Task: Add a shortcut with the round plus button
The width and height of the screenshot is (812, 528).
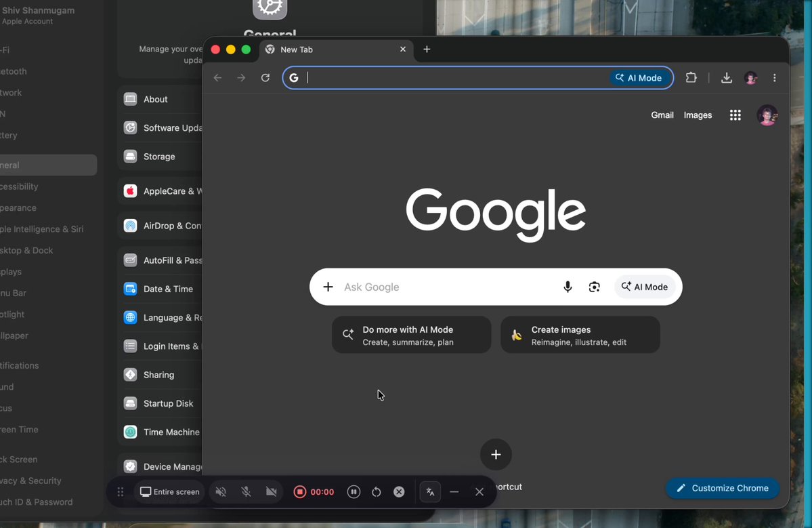Action: pyautogui.click(x=496, y=454)
